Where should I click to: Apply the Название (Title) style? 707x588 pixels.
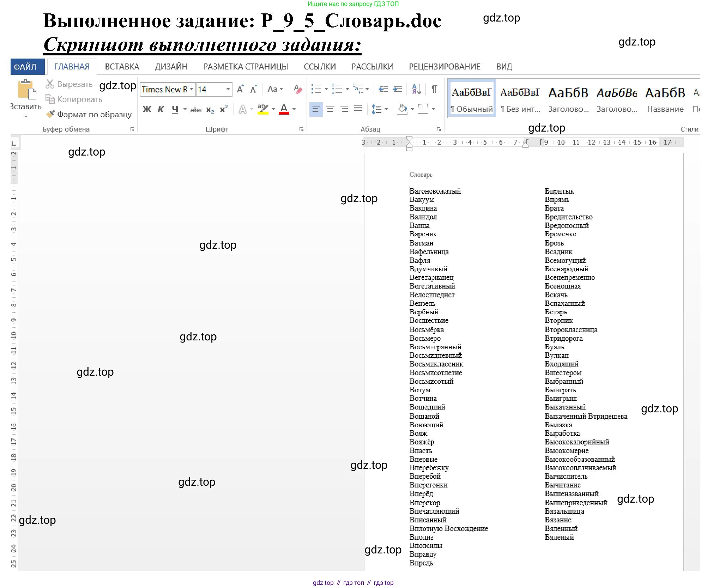[x=665, y=99]
